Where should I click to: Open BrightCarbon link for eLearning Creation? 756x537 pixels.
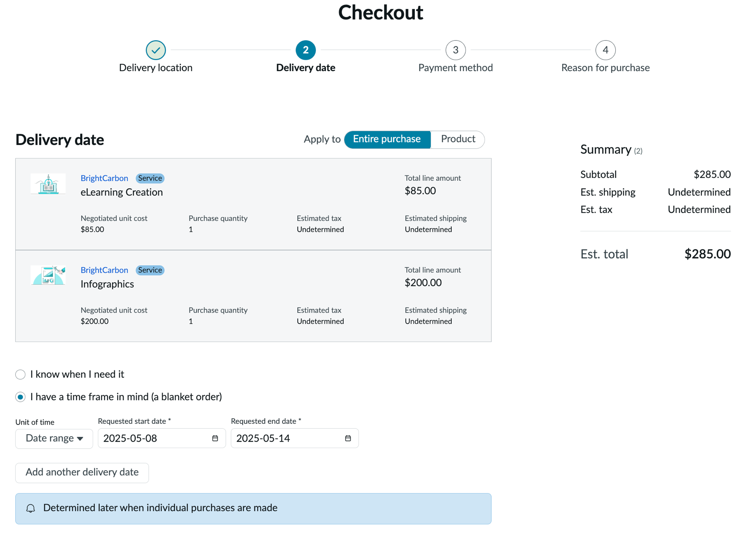coord(104,178)
